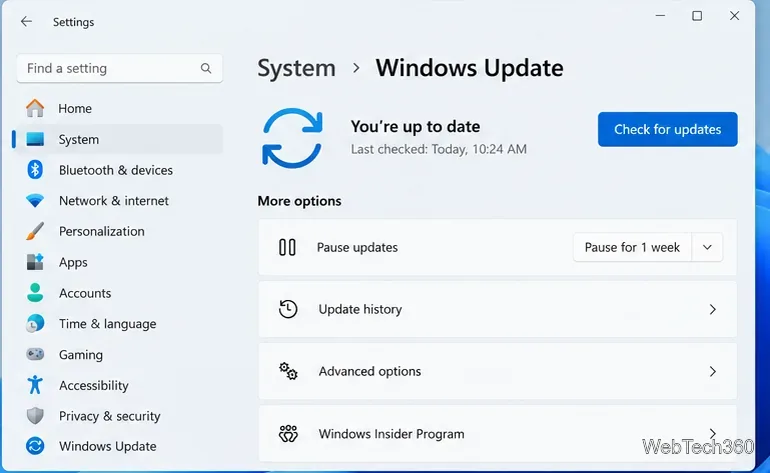Viewport: 770px width, 473px height.
Task: Click Check for updates button
Action: click(667, 129)
